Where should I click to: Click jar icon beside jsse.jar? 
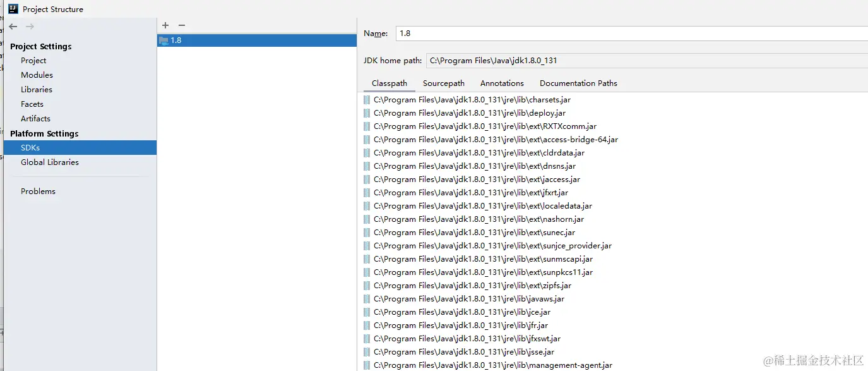pos(367,352)
